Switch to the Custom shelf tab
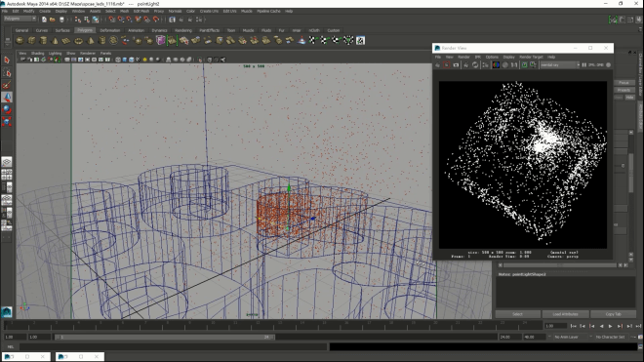The height and width of the screenshot is (362, 644). [x=334, y=30]
